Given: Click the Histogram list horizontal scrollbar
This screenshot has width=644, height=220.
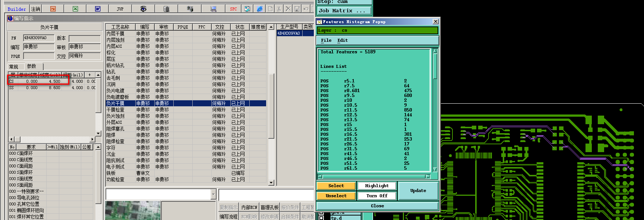Looking at the screenshot, I should pyautogui.click(x=374, y=176).
